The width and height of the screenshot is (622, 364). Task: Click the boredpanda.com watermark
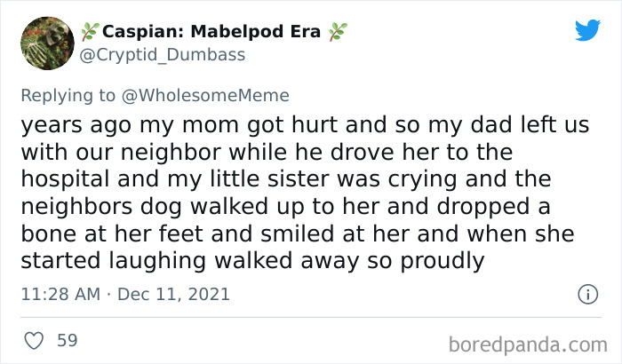tap(528, 344)
